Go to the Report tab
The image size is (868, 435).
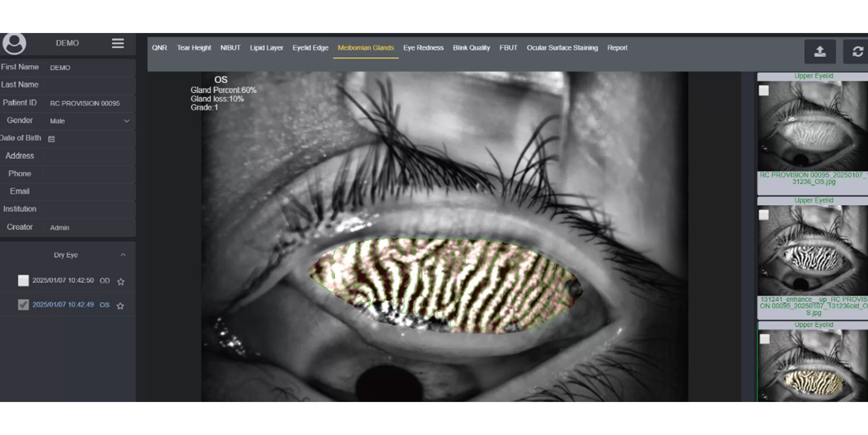(x=617, y=48)
